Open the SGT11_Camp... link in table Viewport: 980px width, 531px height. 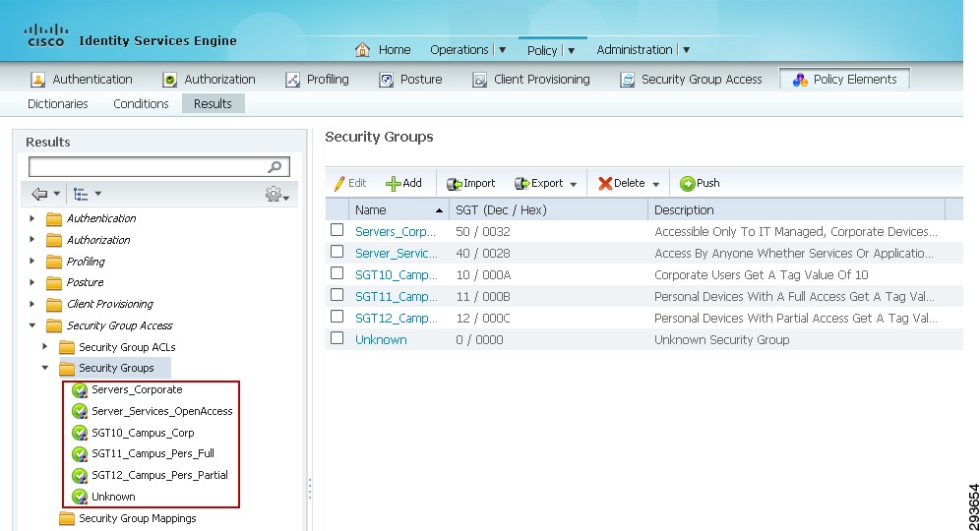point(397,297)
